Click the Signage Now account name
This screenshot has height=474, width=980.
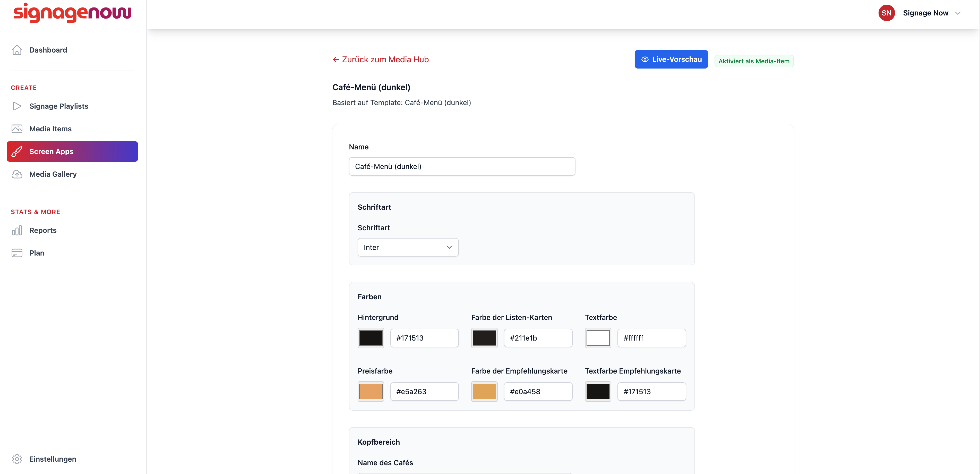pos(925,13)
